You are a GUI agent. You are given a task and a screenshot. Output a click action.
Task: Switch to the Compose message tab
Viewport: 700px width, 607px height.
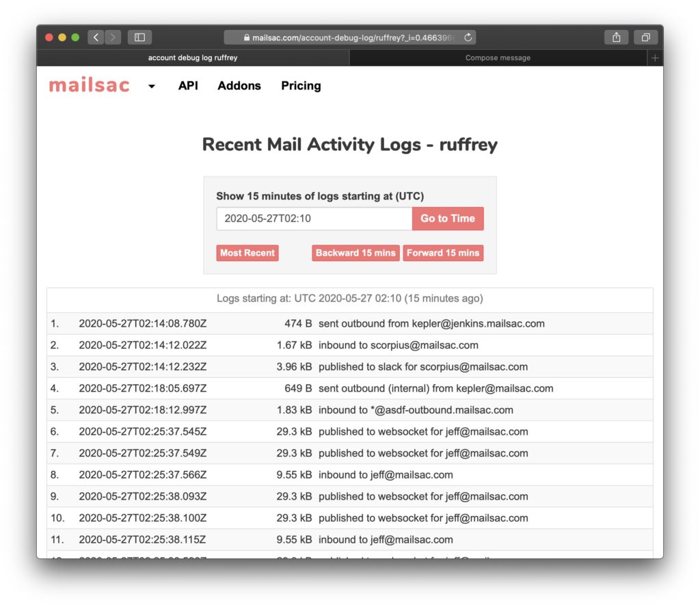point(498,57)
